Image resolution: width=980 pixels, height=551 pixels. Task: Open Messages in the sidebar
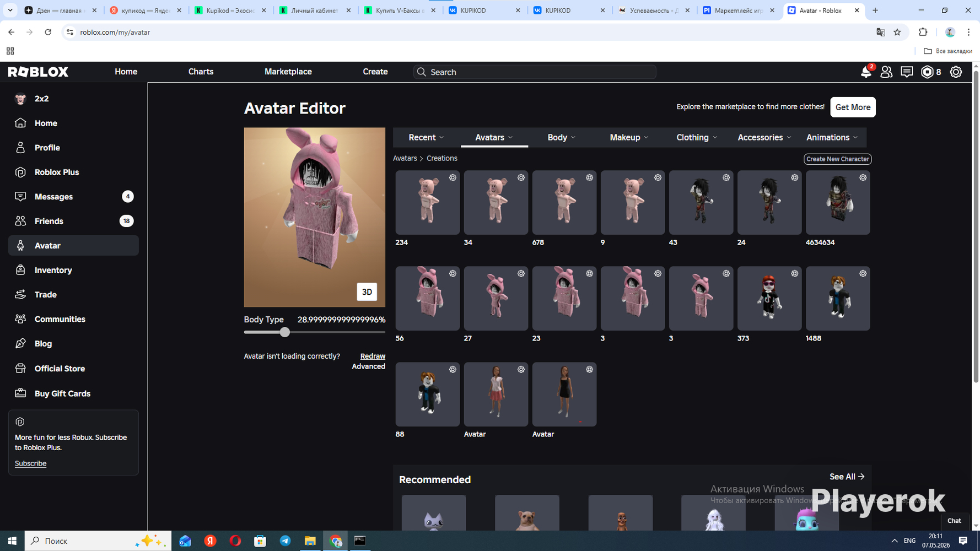(x=73, y=197)
